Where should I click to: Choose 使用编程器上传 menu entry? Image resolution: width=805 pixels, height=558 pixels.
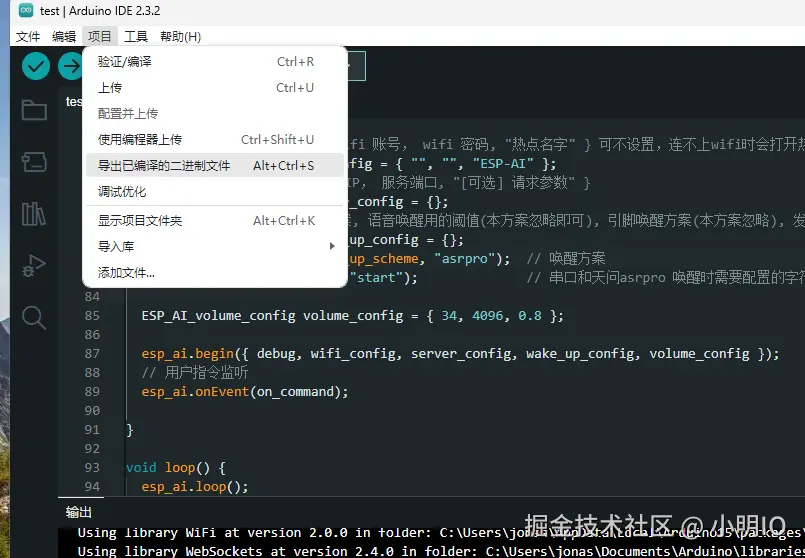click(215, 140)
